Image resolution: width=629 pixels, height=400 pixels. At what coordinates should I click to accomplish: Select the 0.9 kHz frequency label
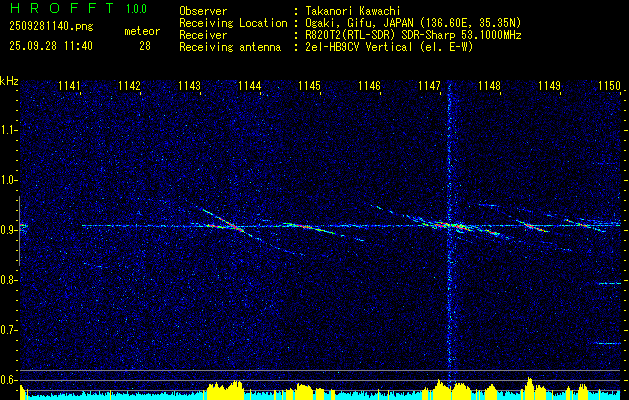[10, 230]
